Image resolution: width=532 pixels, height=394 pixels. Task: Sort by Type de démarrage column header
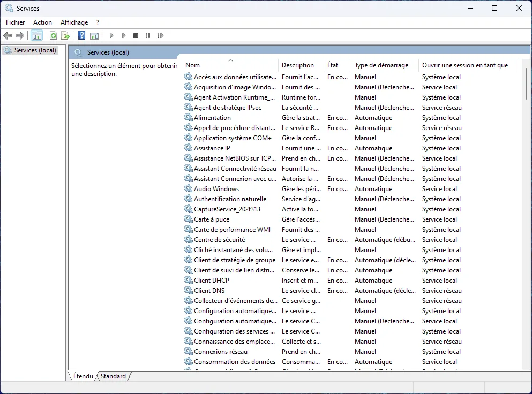386,65
